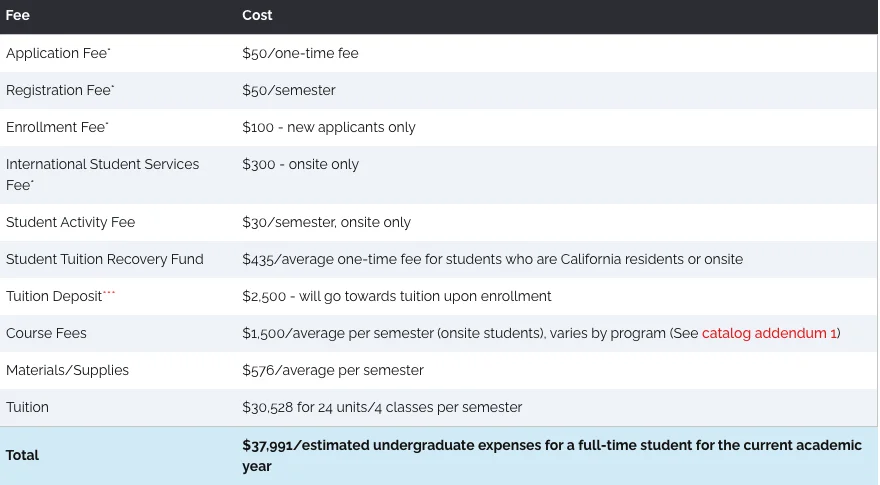Click the $30,528 tuition cost text
Image resolution: width=880 pixels, height=485 pixels.
382,407
